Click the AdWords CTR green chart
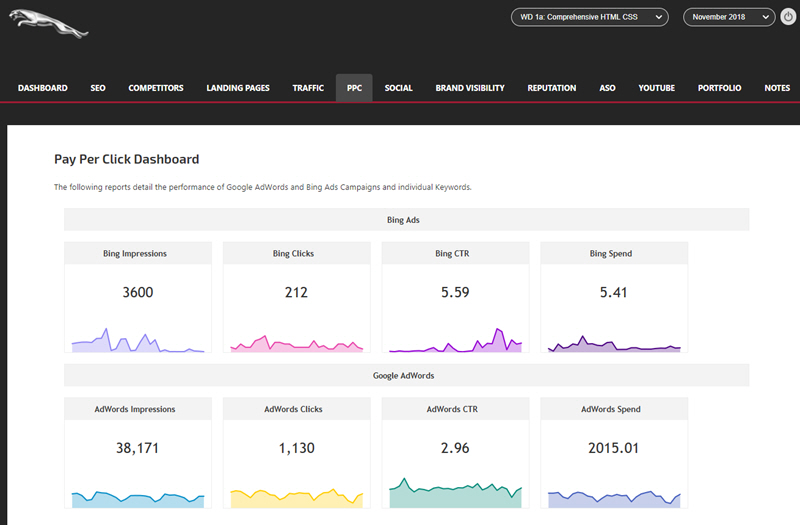 (x=455, y=494)
